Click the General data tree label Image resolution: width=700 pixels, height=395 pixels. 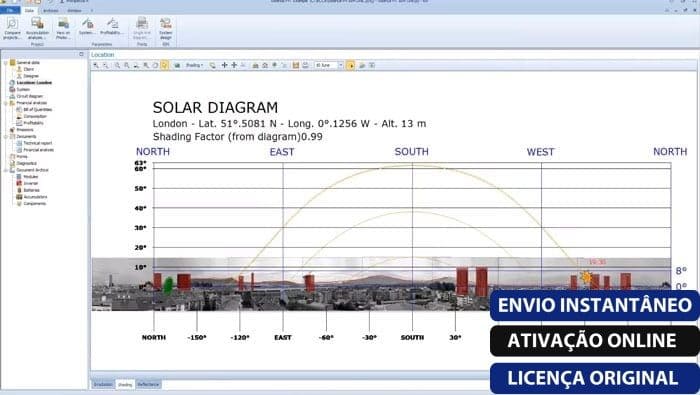(x=28, y=62)
